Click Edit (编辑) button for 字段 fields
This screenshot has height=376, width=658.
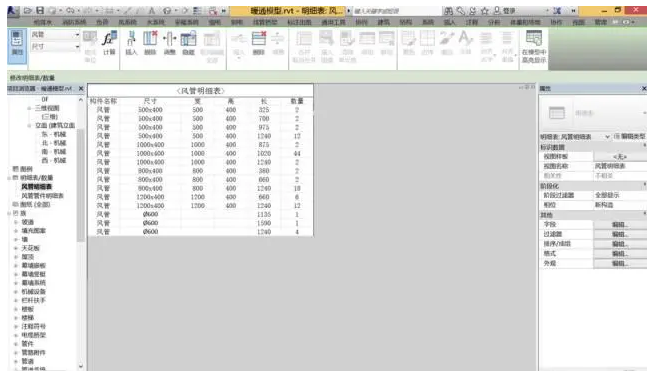tap(620, 225)
